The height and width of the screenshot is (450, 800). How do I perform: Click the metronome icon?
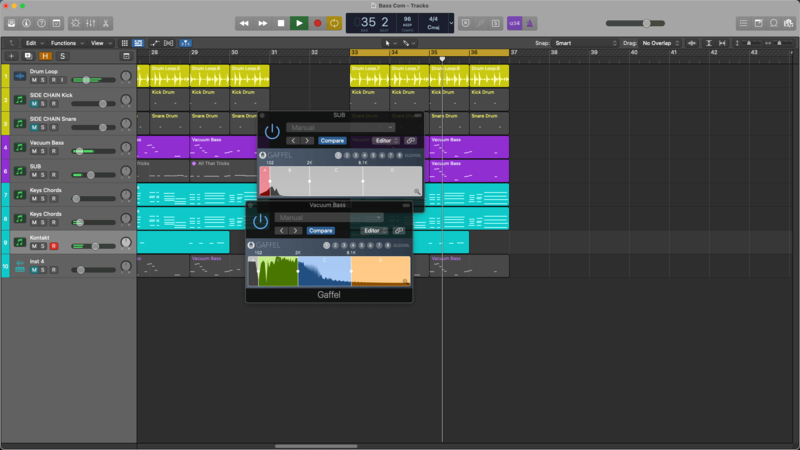tap(530, 23)
